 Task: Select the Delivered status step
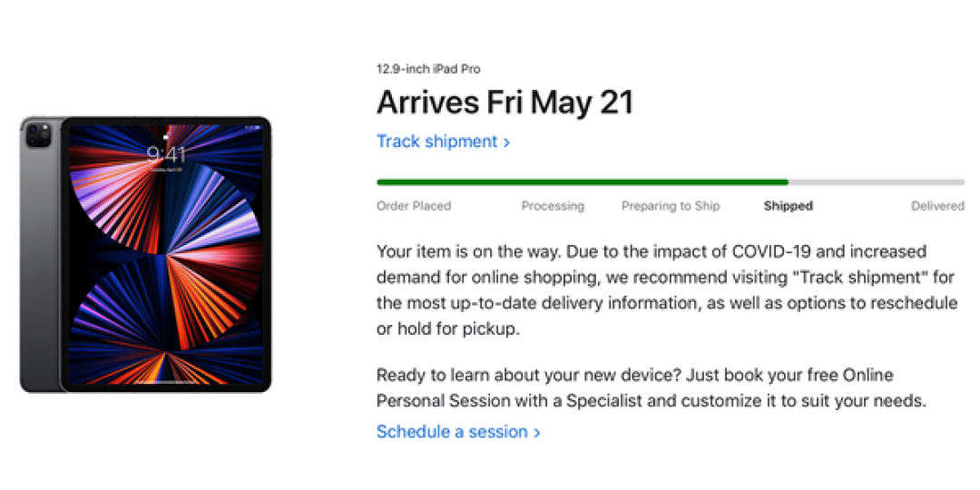pos(937,206)
